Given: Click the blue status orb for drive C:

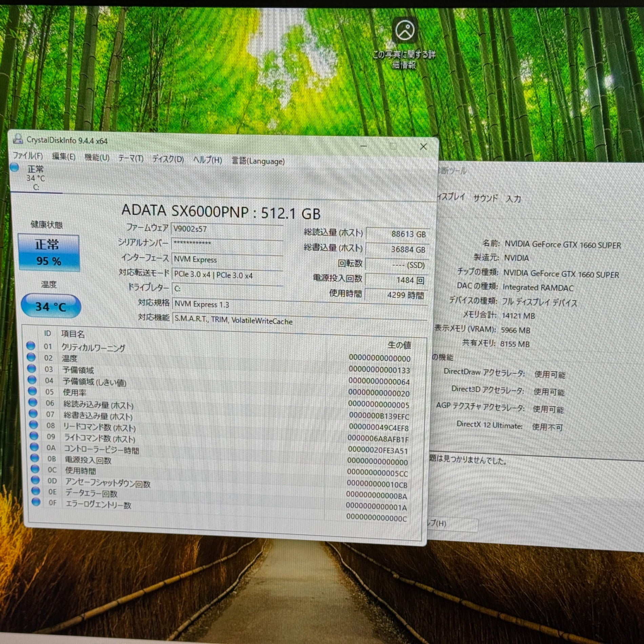Looking at the screenshot, I should 15,167.
